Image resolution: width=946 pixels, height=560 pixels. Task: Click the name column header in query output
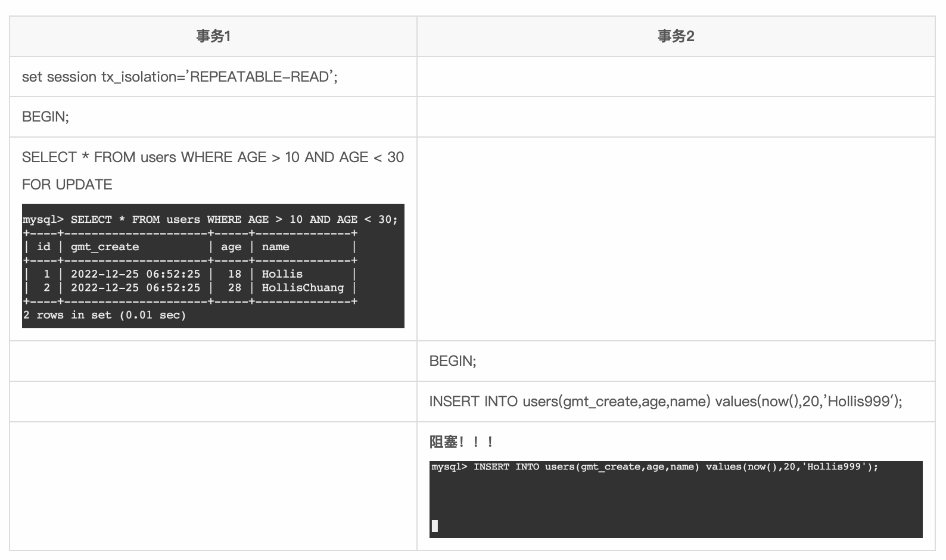275,247
